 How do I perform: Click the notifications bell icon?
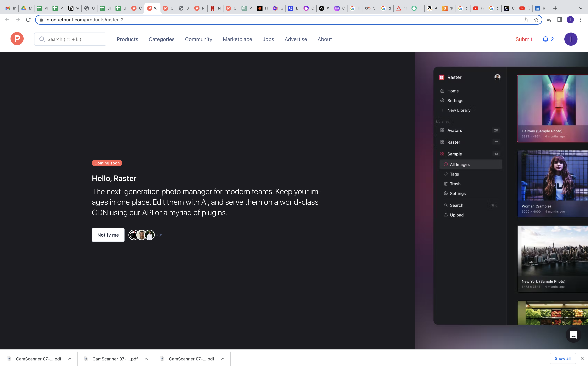(x=546, y=39)
